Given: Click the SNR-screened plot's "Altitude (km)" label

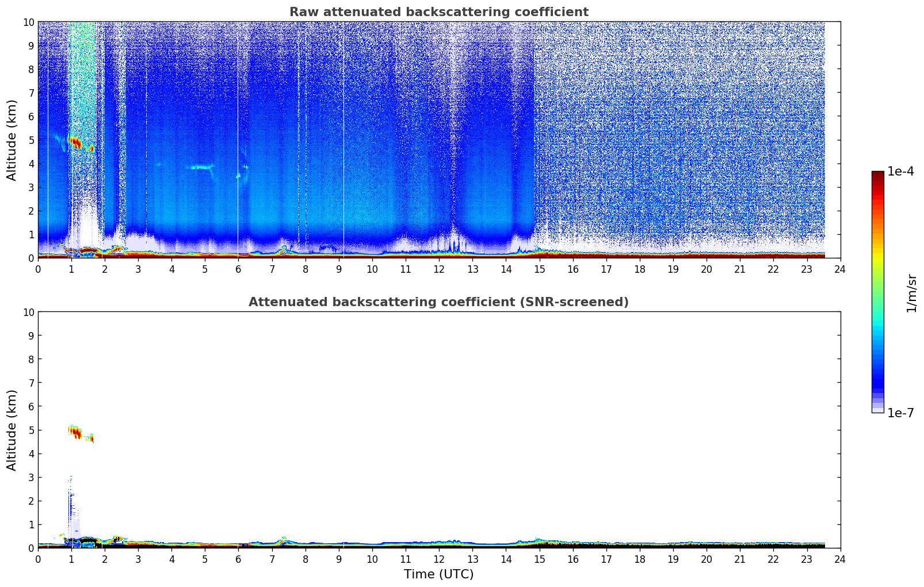Looking at the screenshot, I should [12, 430].
